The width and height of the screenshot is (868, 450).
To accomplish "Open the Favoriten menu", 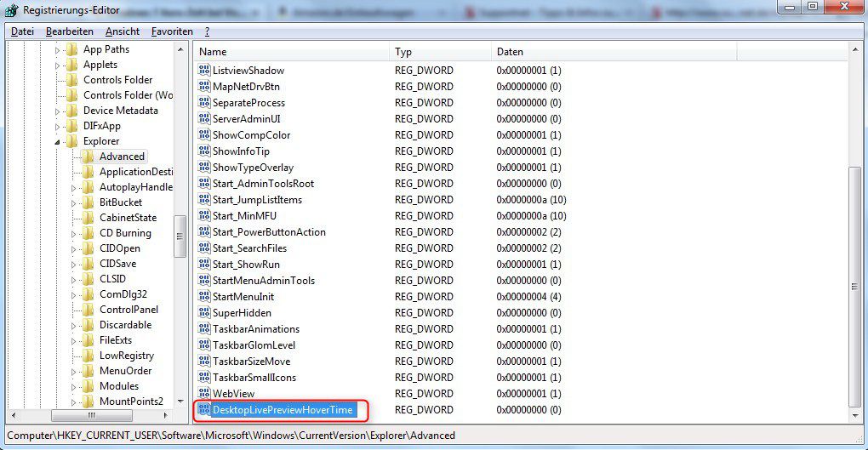I will pos(172,31).
